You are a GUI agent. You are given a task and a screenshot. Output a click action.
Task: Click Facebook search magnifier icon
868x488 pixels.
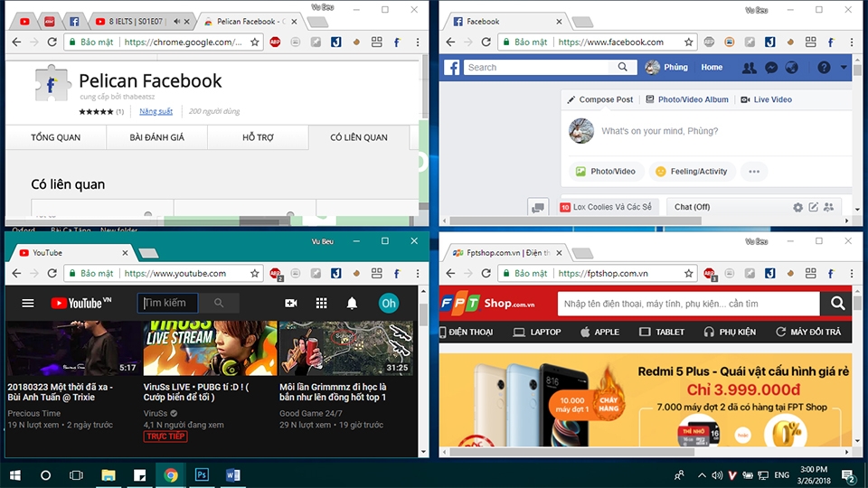point(623,67)
